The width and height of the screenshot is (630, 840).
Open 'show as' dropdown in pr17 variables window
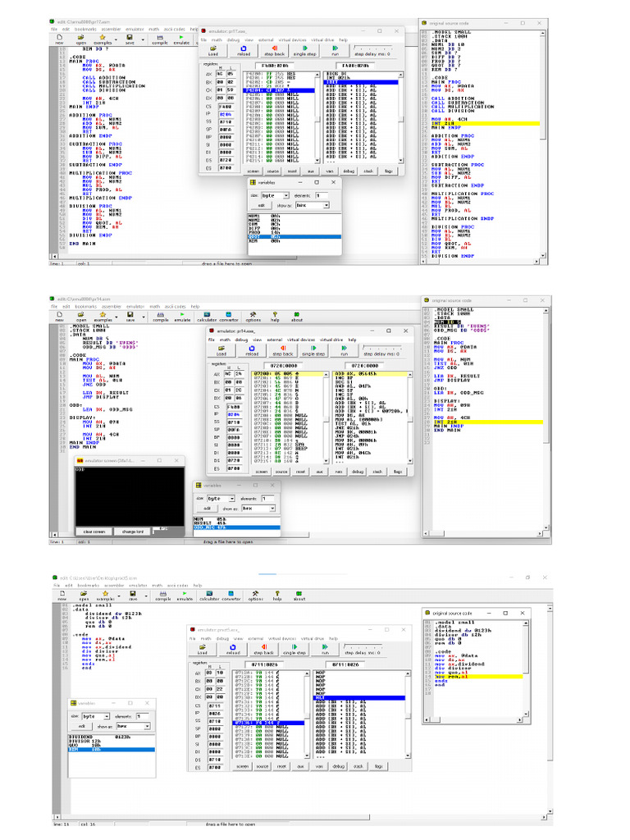click(326, 205)
